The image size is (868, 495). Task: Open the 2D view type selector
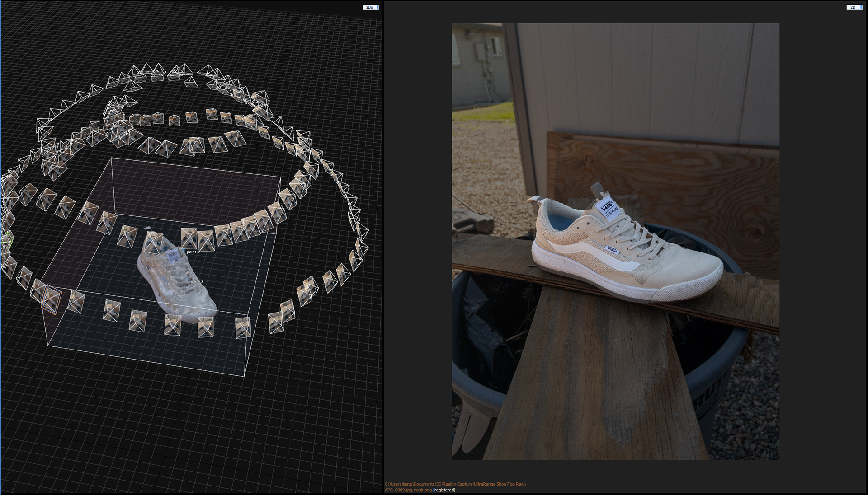pos(854,7)
